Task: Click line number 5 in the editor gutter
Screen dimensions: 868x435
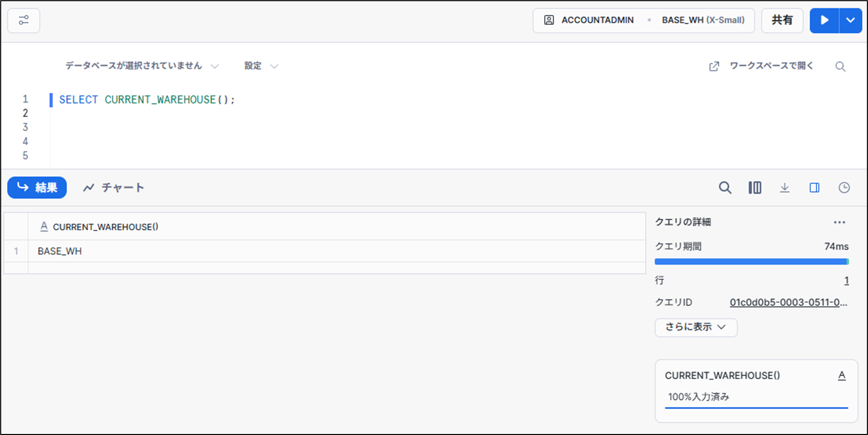Action: [25, 155]
